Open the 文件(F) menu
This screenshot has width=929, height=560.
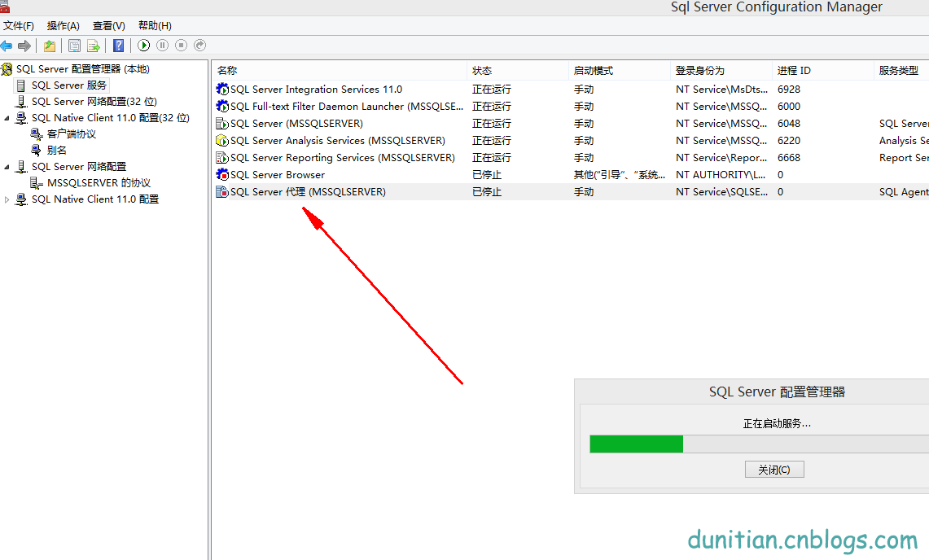coord(19,26)
